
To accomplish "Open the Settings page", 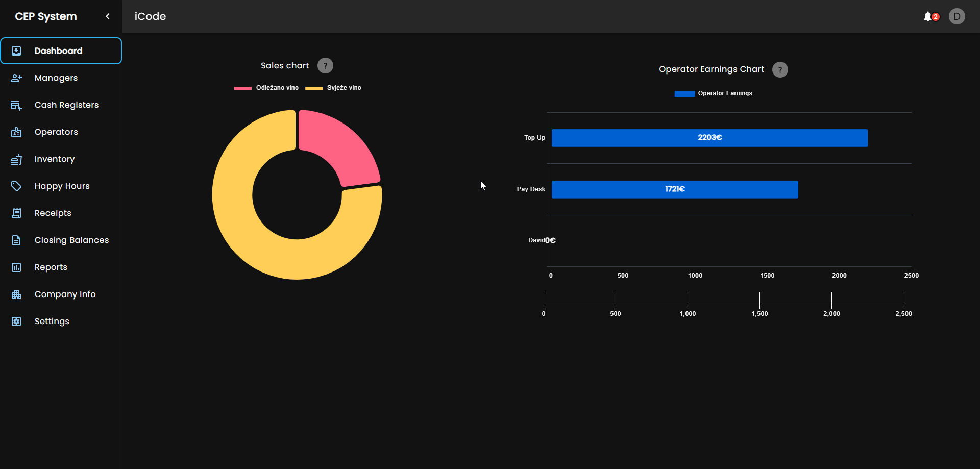I will click(61, 321).
